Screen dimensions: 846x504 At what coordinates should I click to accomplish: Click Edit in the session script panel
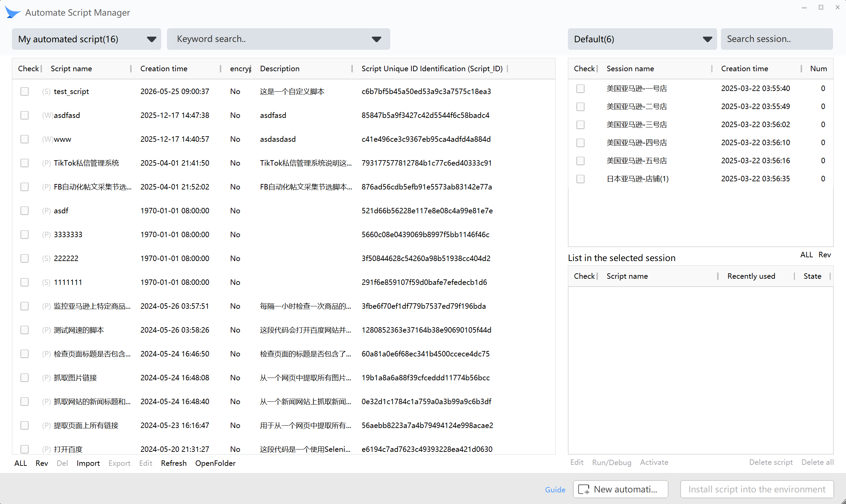click(x=577, y=462)
